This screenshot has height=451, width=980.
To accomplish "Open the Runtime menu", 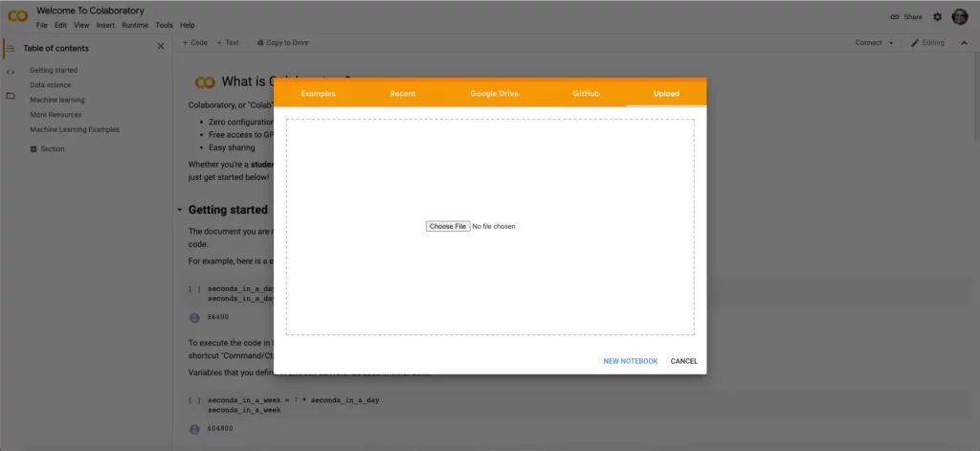I will (135, 26).
